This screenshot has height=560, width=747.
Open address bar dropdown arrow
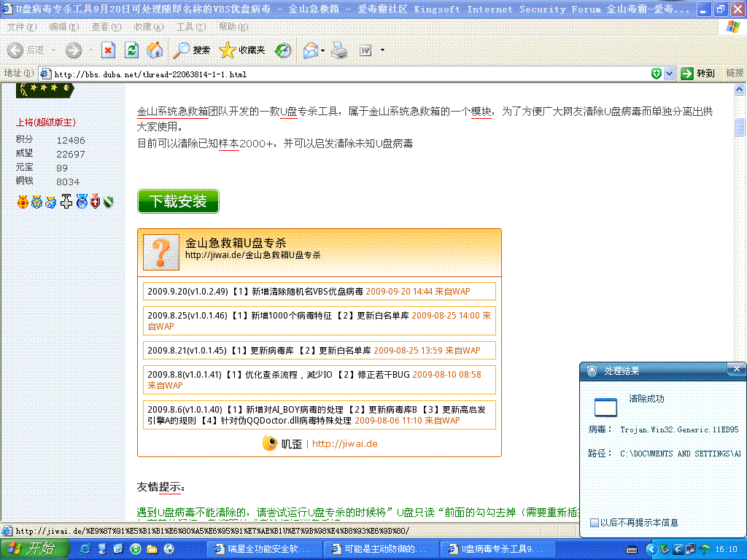pos(670,74)
